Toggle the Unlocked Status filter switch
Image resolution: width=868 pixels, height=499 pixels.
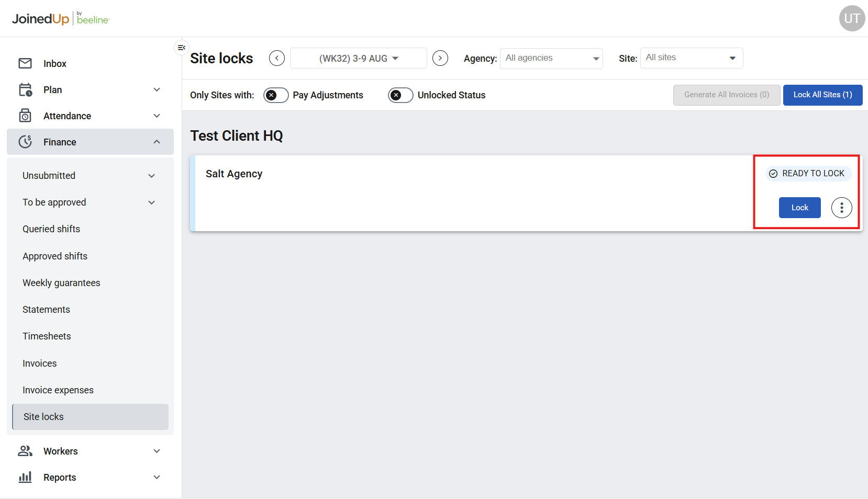[x=400, y=95]
